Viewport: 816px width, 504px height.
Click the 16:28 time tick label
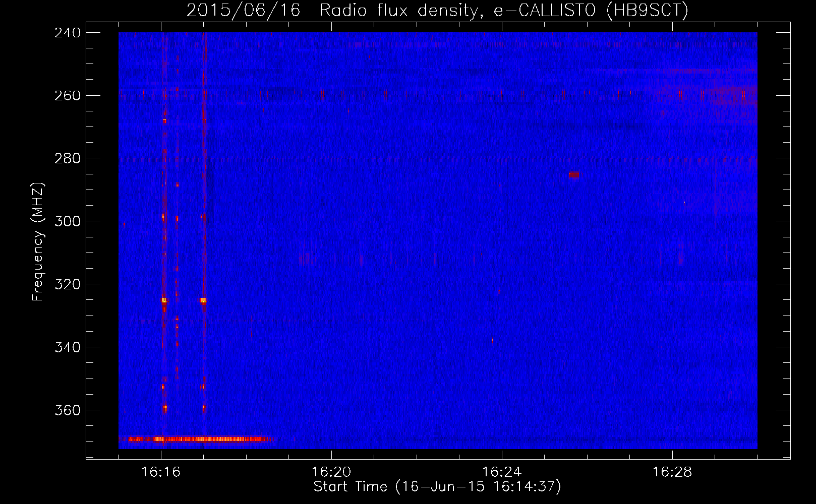(673, 472)
